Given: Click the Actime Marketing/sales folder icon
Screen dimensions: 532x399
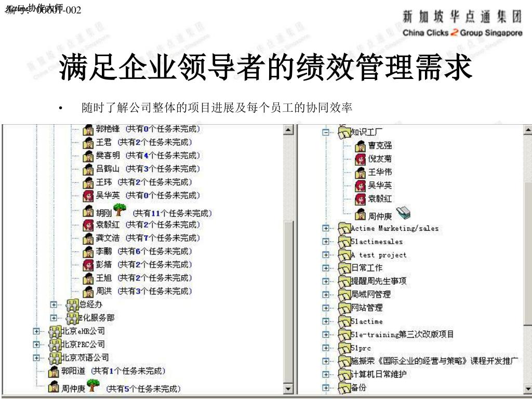Looking at the screenshot, I should (344, 229).
